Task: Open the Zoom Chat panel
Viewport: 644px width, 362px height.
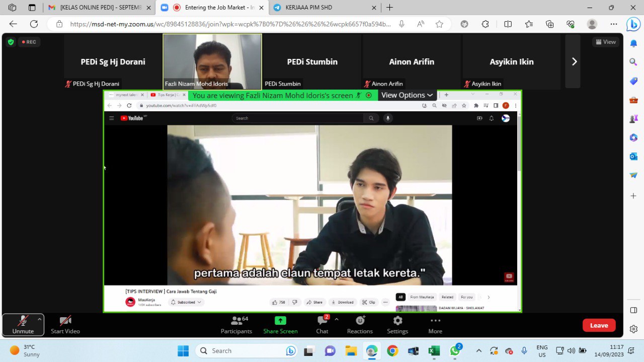Action: pyautogui.click(x=322, y=325)
